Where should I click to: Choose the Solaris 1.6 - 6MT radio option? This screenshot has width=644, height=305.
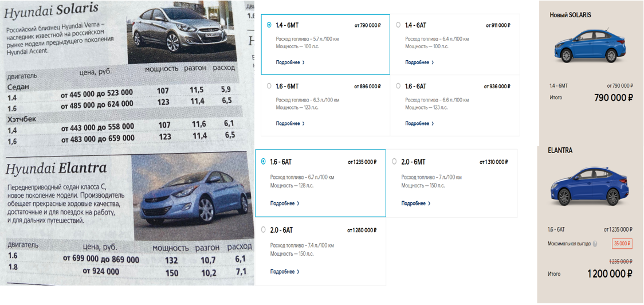(269, 87)
